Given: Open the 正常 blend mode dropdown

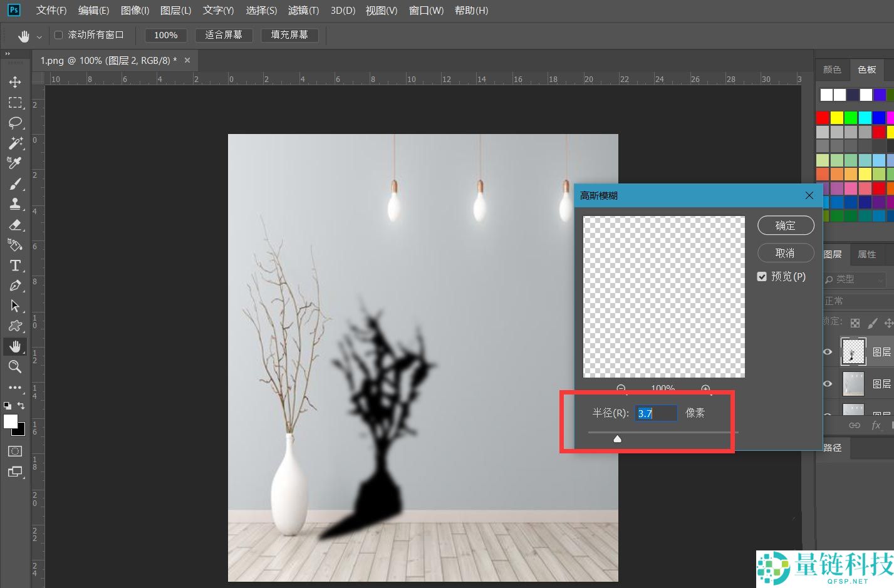Looking at the screenshot, I should tap(855, 301).
